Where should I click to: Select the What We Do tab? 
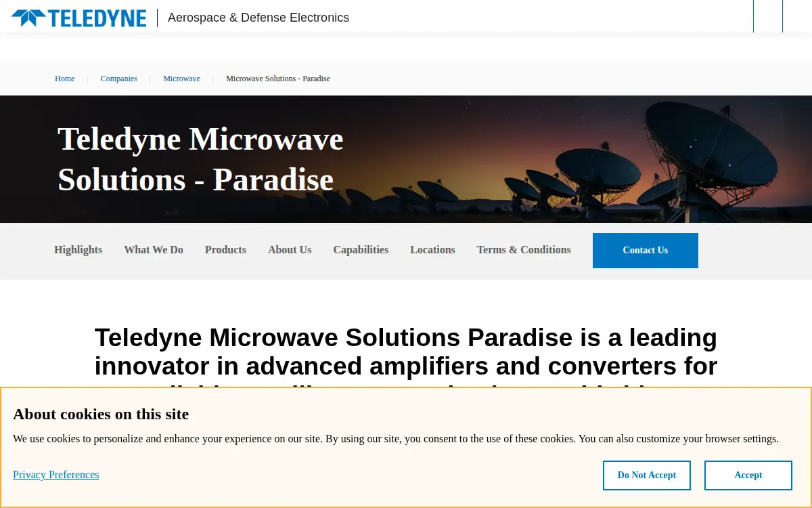pyautogui.click(x=154, y=250)
